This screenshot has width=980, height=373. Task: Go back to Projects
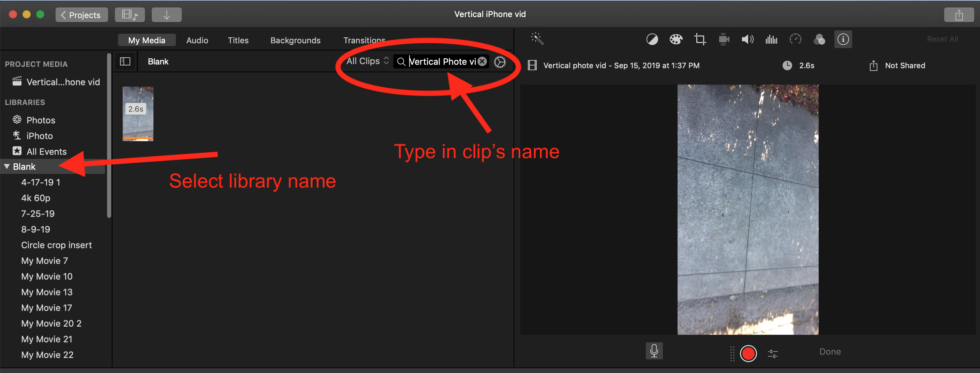click(x=81, y=15)
